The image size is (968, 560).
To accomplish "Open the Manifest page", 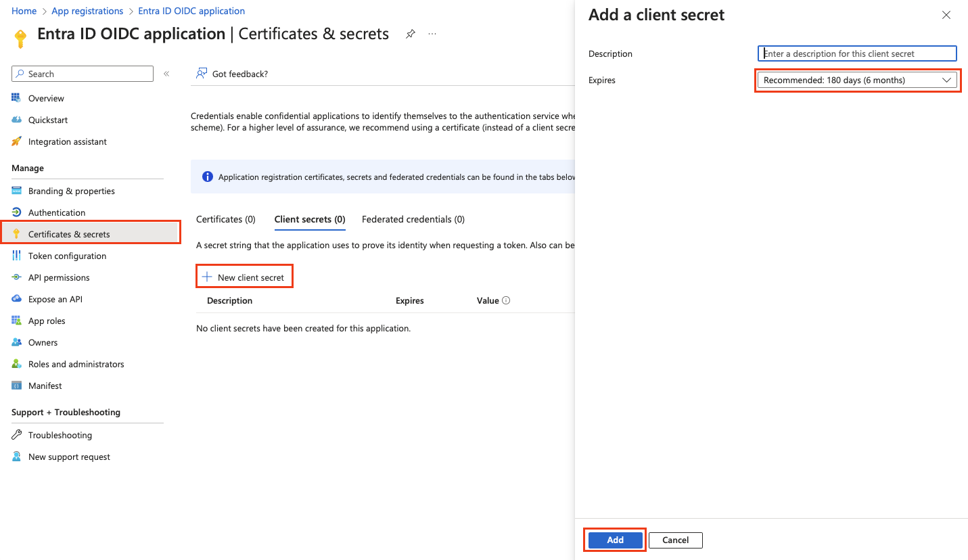I will coord(45,386).
